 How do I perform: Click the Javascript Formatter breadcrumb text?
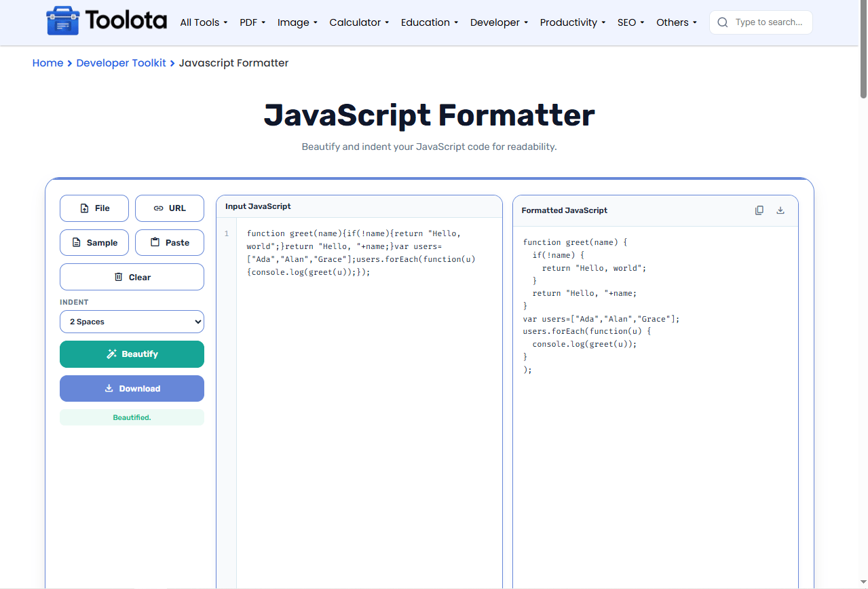point(233,63)
